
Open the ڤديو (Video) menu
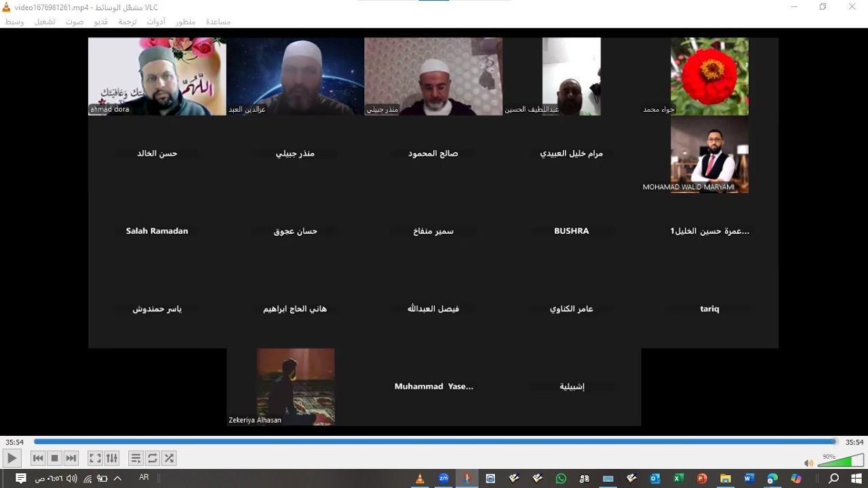tap(100, 22)
